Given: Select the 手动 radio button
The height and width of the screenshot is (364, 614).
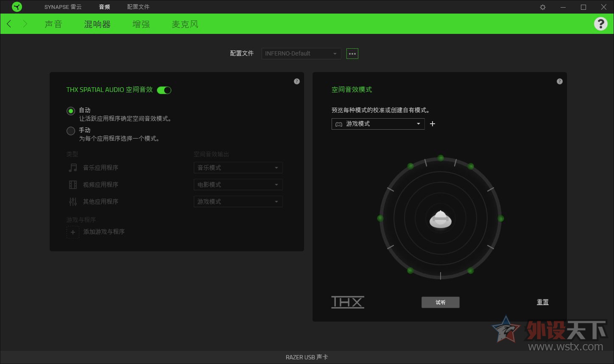Looking at the screenshot, I should 71,131.
